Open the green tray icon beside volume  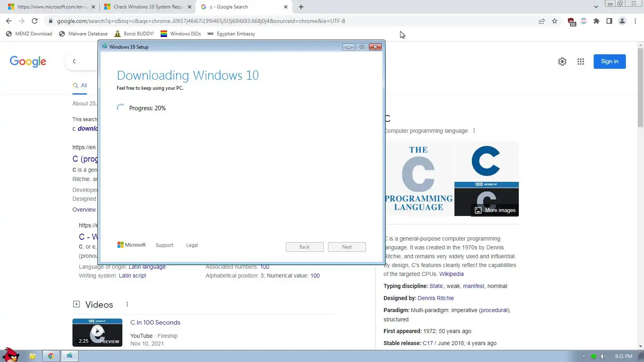(593, 356)
